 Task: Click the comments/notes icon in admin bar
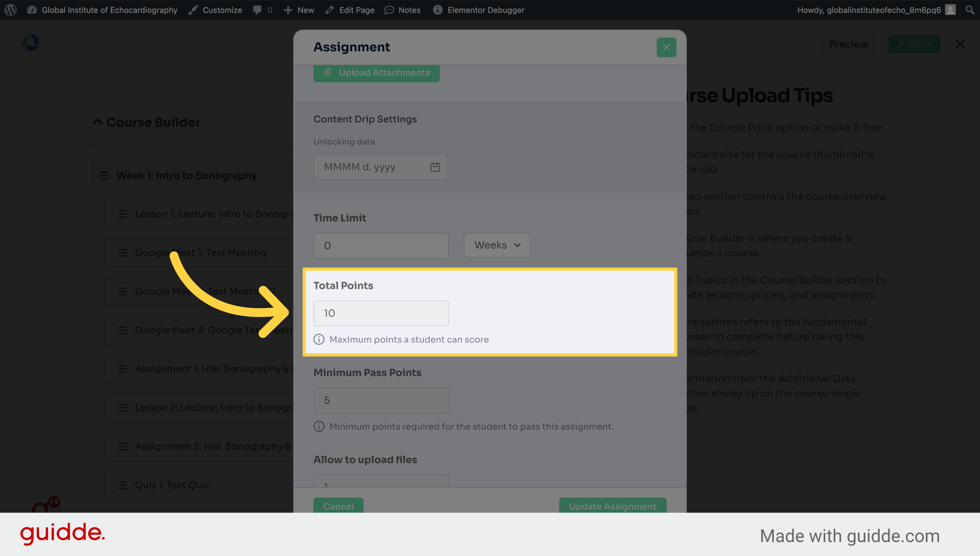point(258,10)
